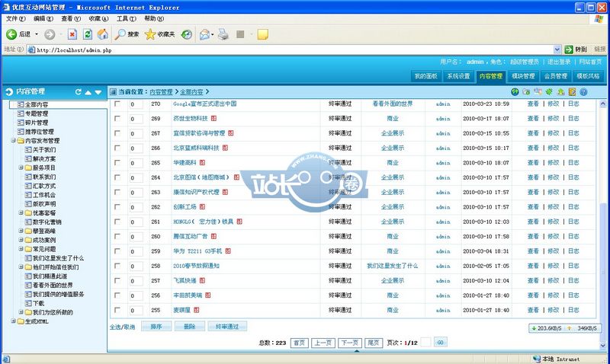Check the box for row 269
The height and width of the screenshot is (364, 610).
coord(117,119)
